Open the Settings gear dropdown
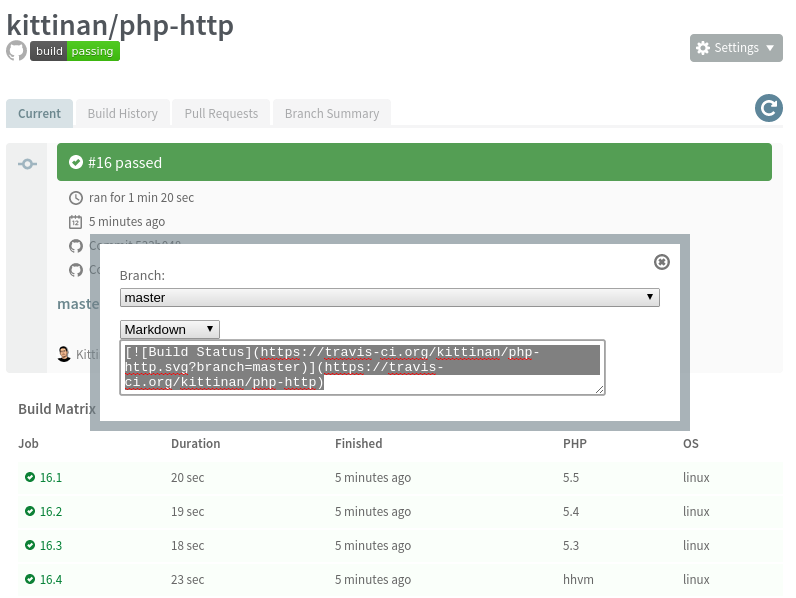The height and width of the screenshot is (598, 796). pos(736,48)
